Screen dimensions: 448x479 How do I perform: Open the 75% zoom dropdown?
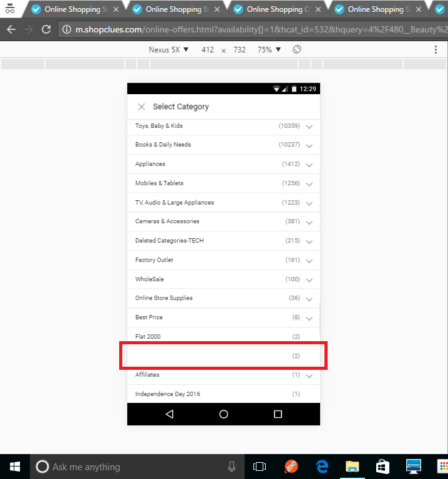point(269,49)
